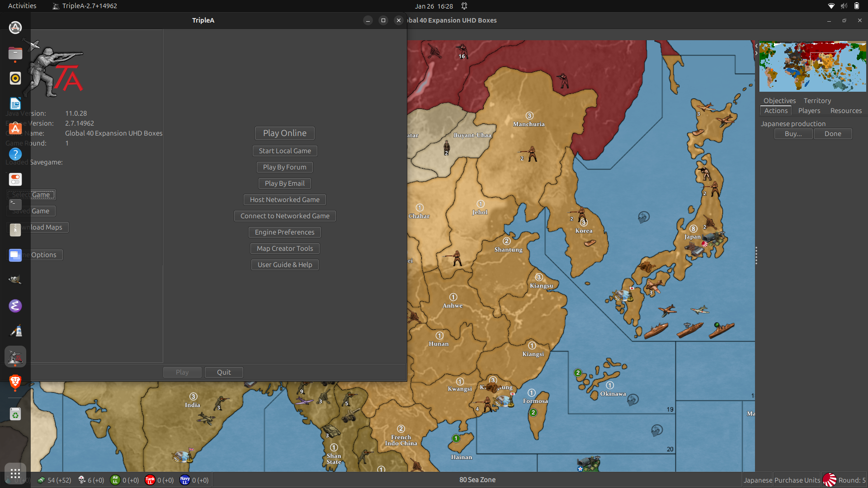This screenshot has width=868, height=488.
Task: Expand side panel using right arrow
Action: tap(756, 53)
